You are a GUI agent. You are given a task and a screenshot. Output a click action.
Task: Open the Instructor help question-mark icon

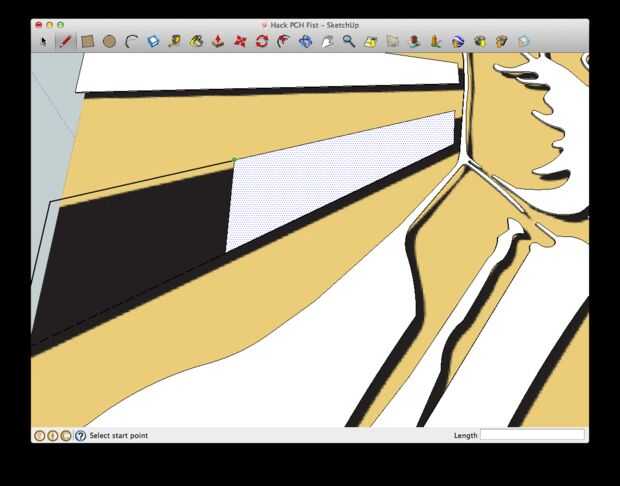(x=80, y=436)
